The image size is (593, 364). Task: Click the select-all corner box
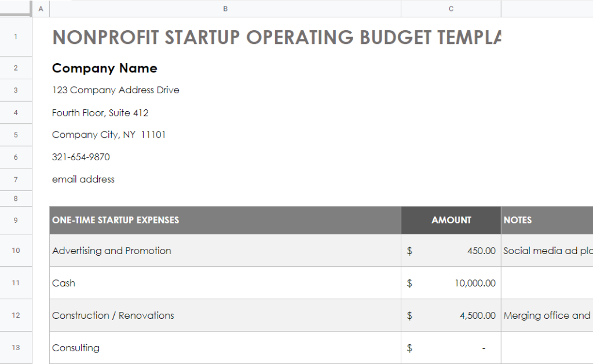click(16, 9)
